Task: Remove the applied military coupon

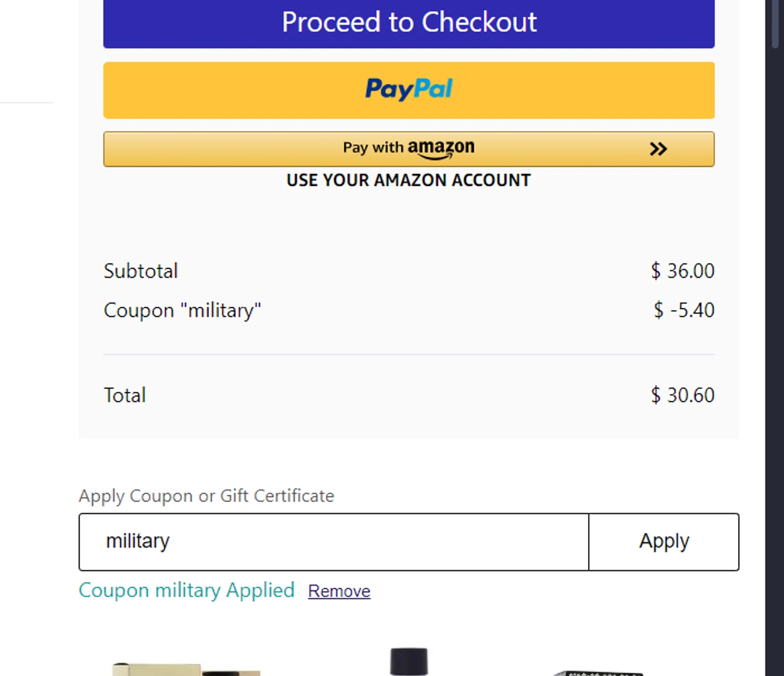Action: click(339, 591)
